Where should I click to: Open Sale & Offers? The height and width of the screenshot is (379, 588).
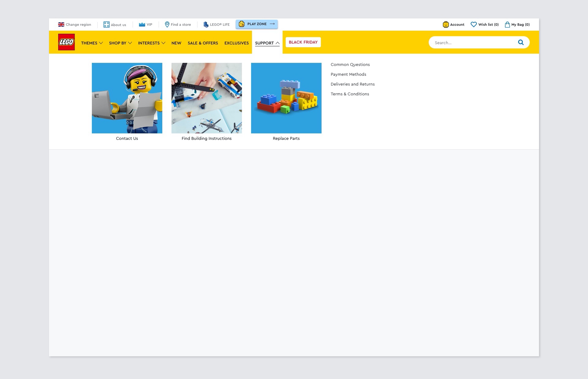[x=203, y=43]
